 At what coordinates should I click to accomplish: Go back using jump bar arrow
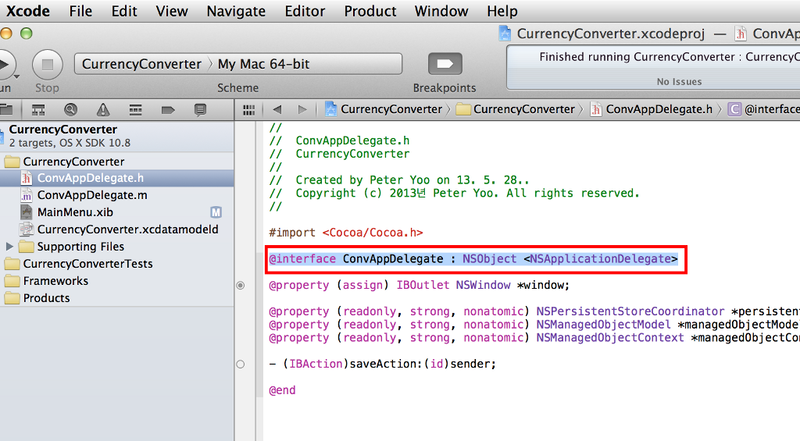pyautogui.click(x=277, y=108)
